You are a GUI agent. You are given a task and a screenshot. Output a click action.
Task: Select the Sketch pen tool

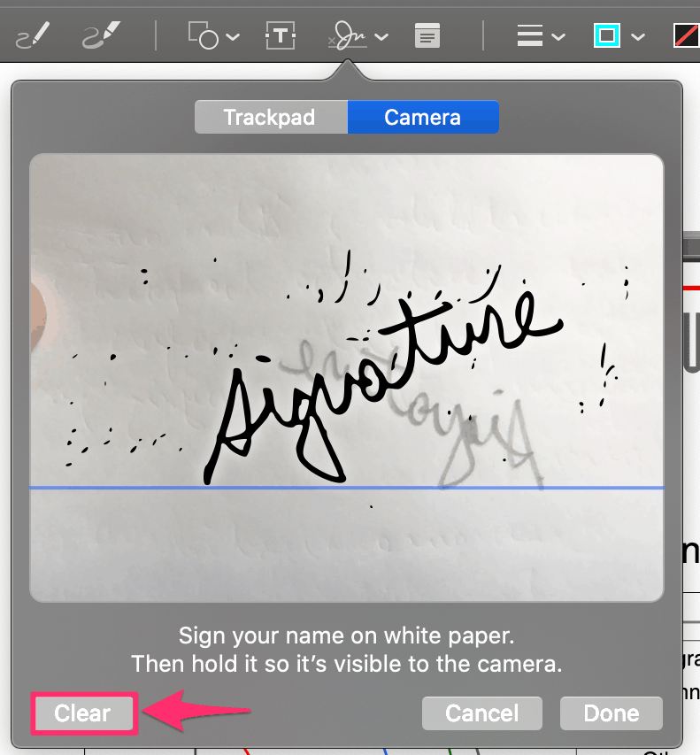tap(33, 35)
